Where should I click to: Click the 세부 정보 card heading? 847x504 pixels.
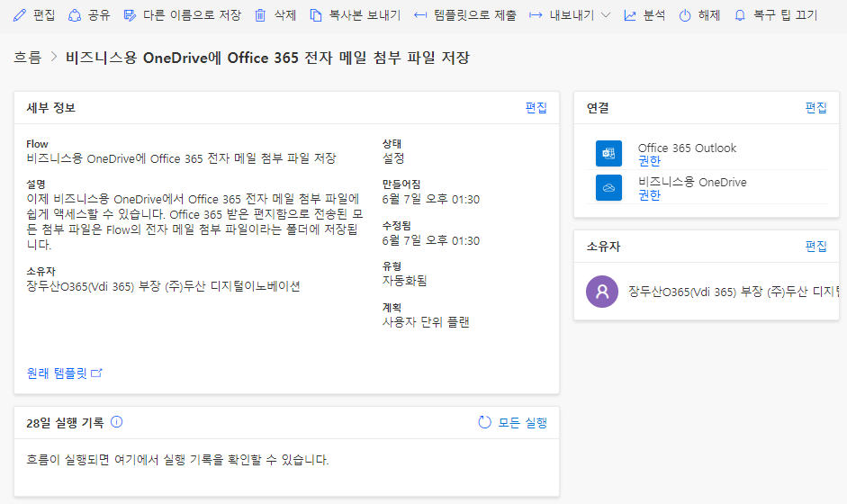pyautogui.click(x=50, y=108)
